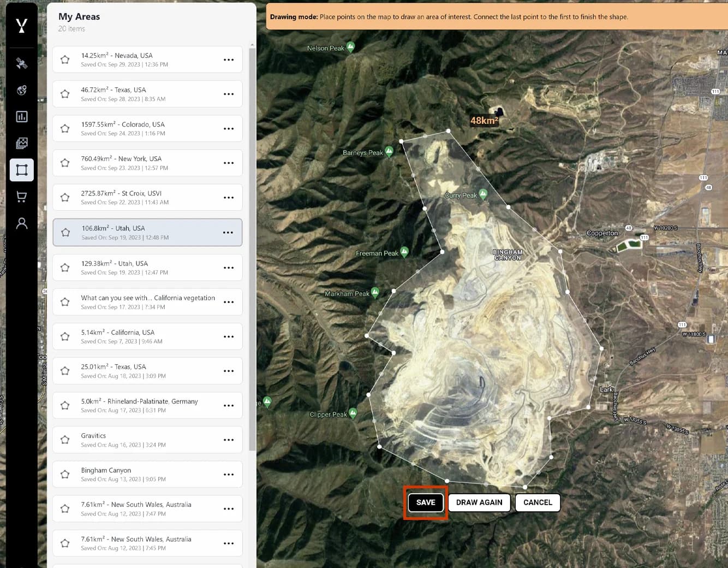This screenshot has height=568, width=728.
Task: Click the Draw Again button
Action: (479, 502)
